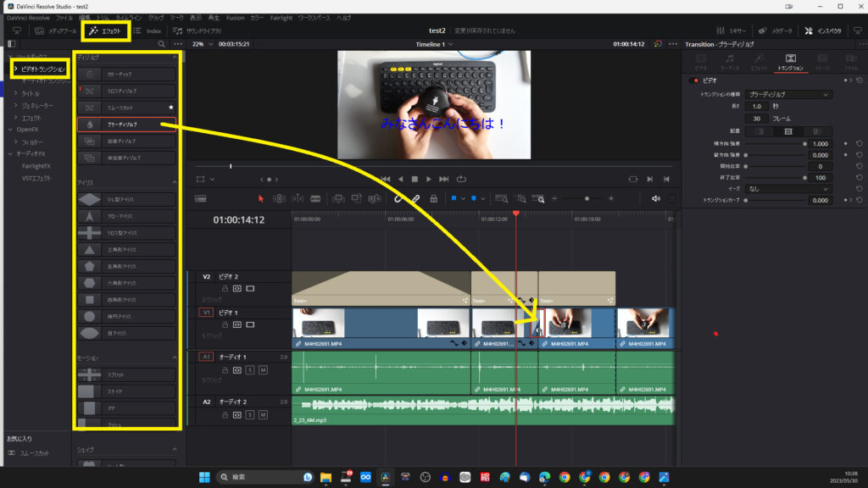Toggle the Inspector panel button

coord(822,31)
